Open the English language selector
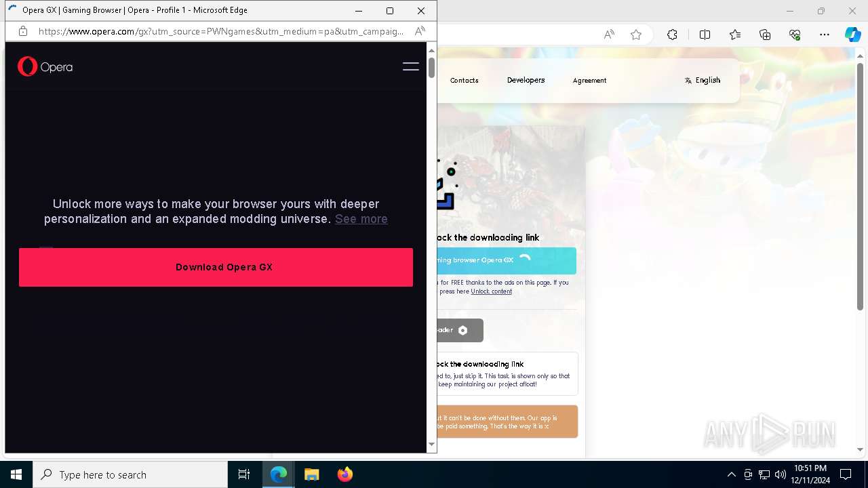 coord(703,80)
